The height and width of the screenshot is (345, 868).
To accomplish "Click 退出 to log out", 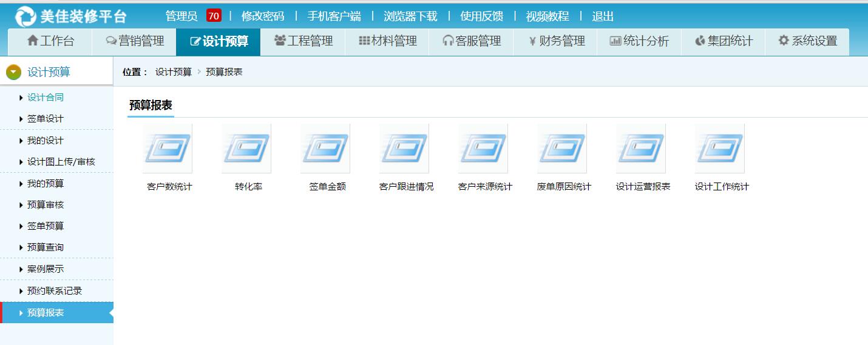I will (603, 16).
